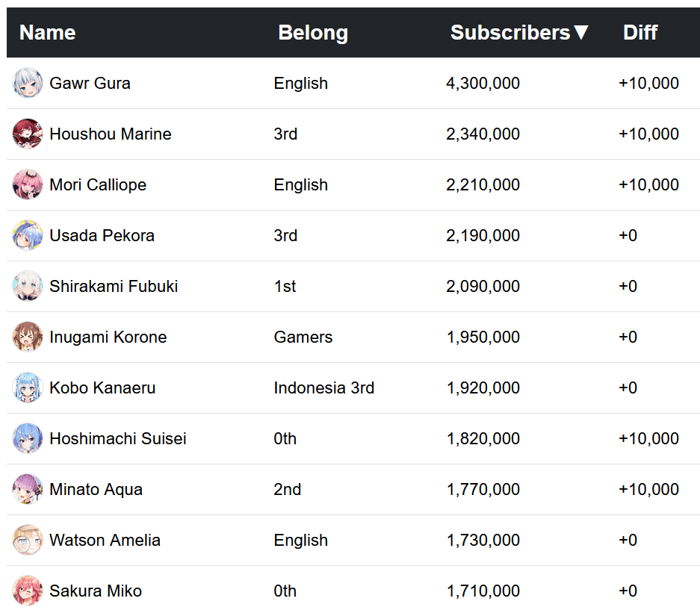The width and height of the screenshot is (700, 613).
Task: Sort table by Name column header
Action: [x=47, y=33]
